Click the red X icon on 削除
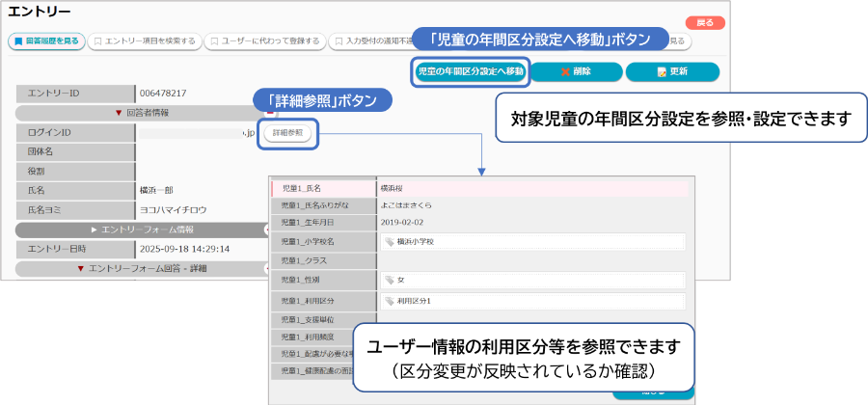Screen dimensions: 868x405 click(x=566, y=72)
